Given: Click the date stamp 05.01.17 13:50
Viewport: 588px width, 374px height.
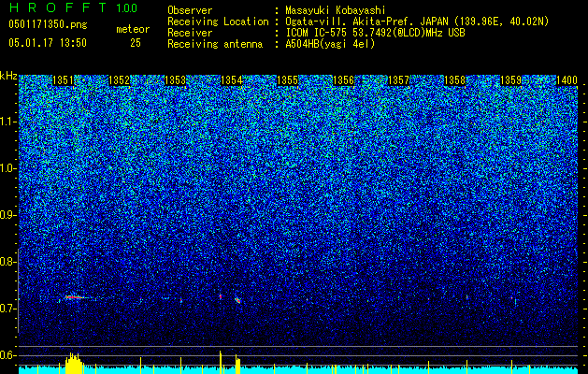Looking at the screenshot, I should tap(48, 43).
